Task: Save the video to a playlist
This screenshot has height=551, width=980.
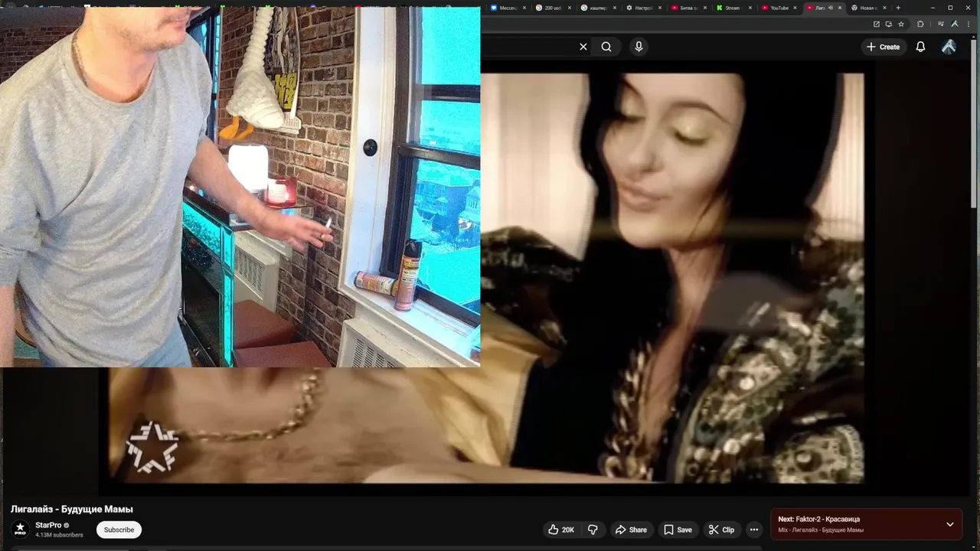Action: pyautogui.click(x=678, y=530)
